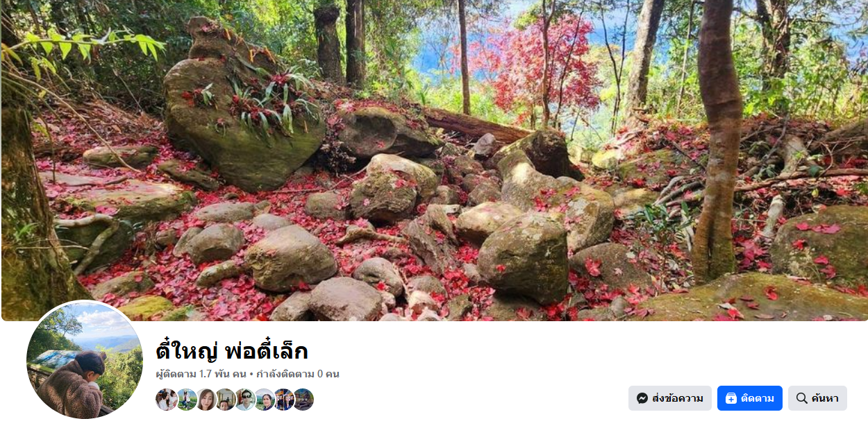The image size is (868, 428).
Task: Click the follow icon on ติดตาม button
Action: (731, 398)
